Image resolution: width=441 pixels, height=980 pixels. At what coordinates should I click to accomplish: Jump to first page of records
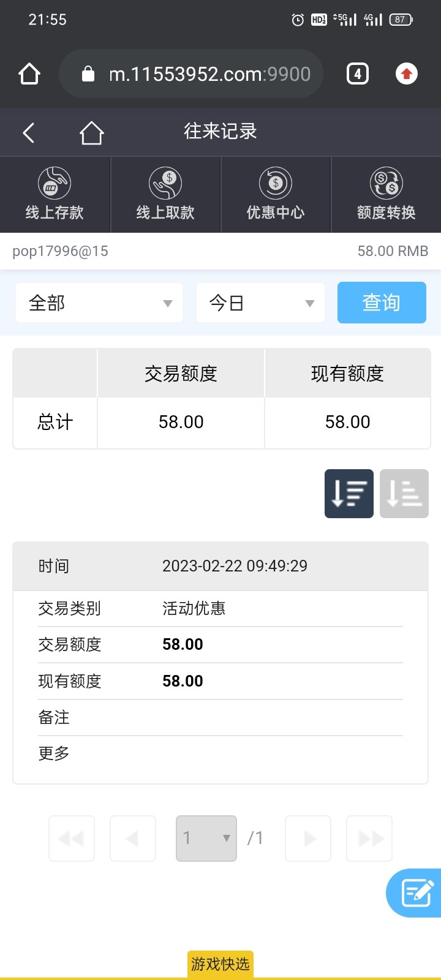coord(72,838)
